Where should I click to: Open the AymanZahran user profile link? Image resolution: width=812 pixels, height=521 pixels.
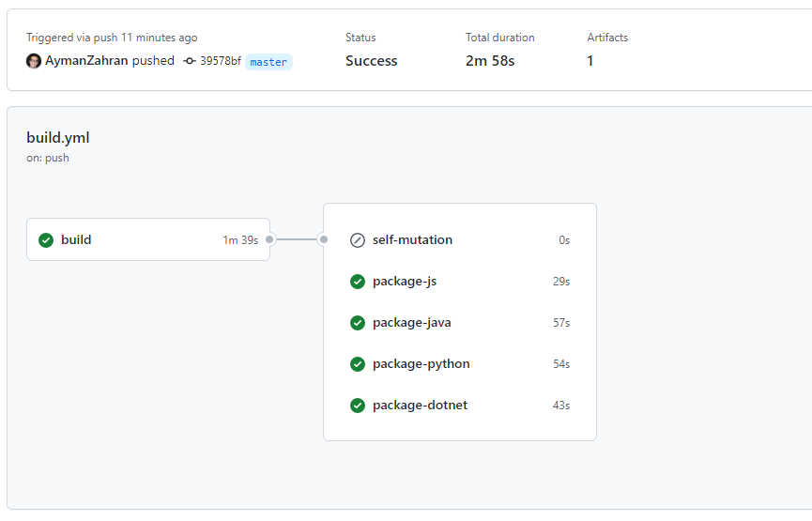(86, 61)
